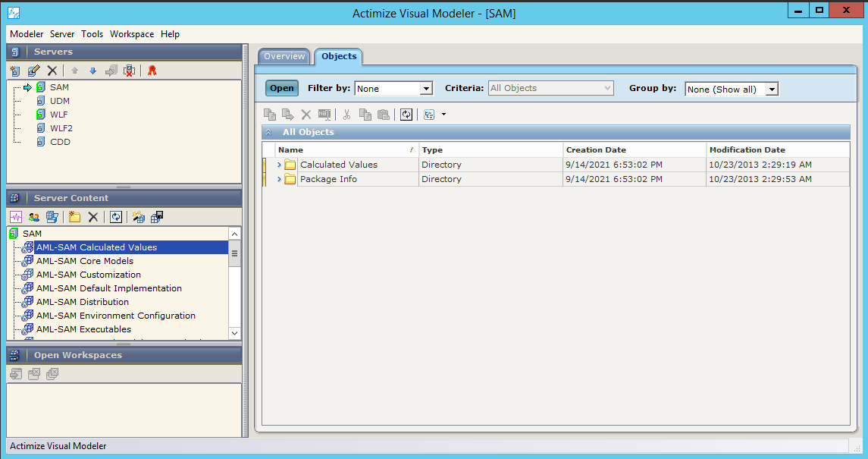This screenshot has height=459, width=868.
Task: Click the red ribbon license icon
Action: (152, 71)
